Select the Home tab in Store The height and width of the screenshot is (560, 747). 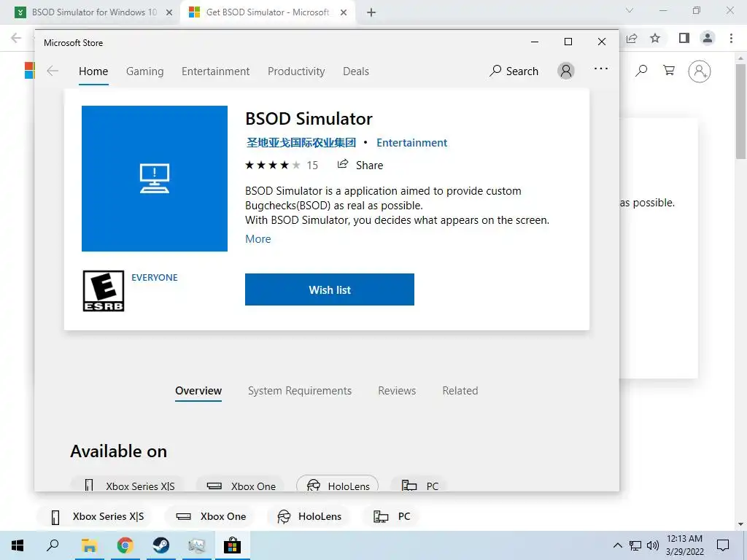click(93, 71)
